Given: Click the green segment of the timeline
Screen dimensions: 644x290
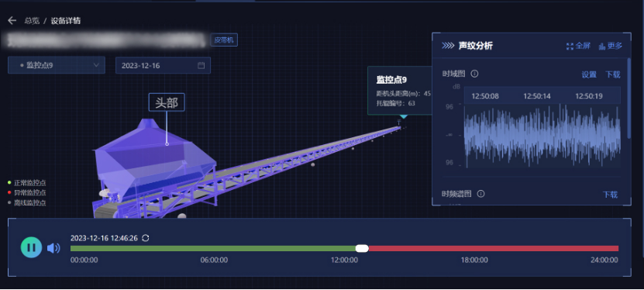Looking at the screenshot, I should point(213,248).
